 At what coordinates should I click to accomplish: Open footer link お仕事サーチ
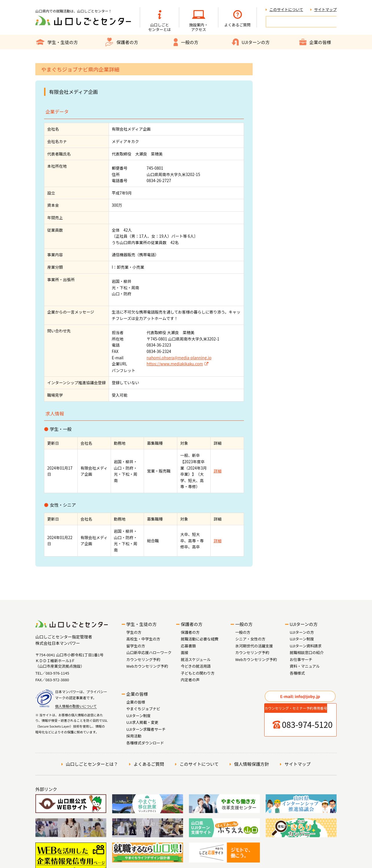tap(301, 660)
